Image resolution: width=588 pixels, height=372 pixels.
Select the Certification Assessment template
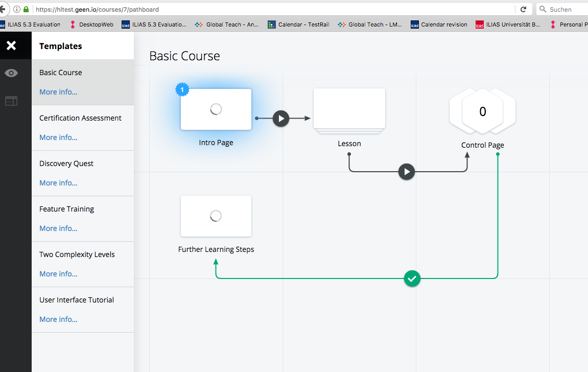tap(80, 118)
